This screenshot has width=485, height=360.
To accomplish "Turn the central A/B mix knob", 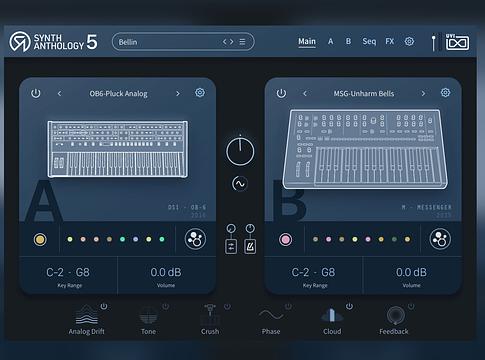I will pyautogui.click(x=240, y=151).
